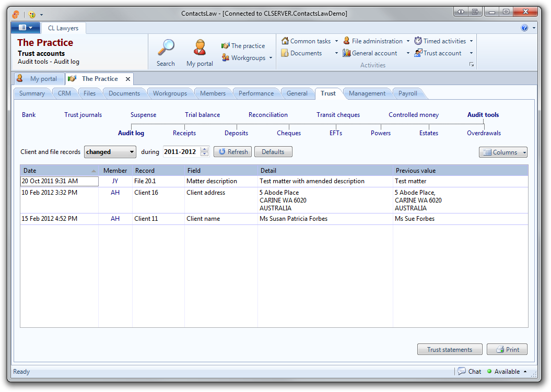The image size is (551, 392).
Task: Open My portal from the ribbon
Action: click(x=200, y=53)
